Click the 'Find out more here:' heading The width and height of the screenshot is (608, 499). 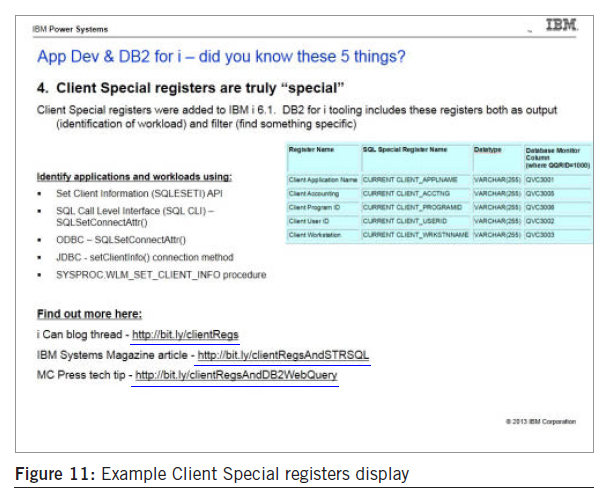tap(89, 314)
